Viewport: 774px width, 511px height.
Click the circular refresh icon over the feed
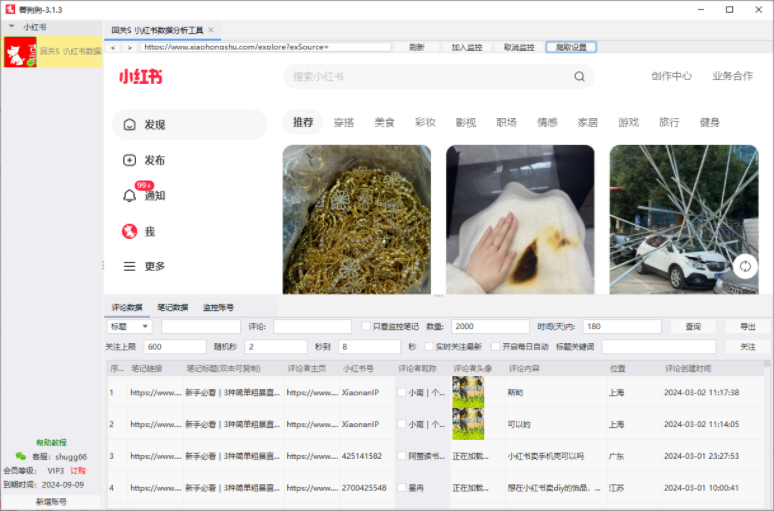click(743, 266)
